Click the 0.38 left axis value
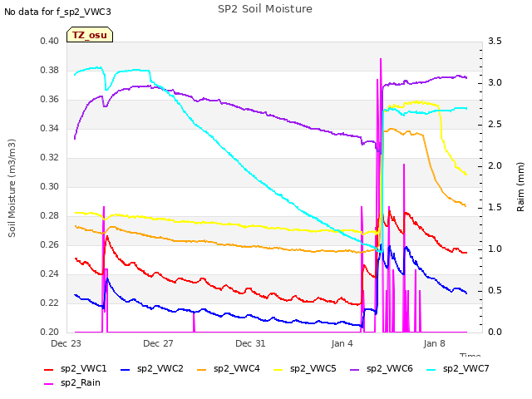 [50, 70]
